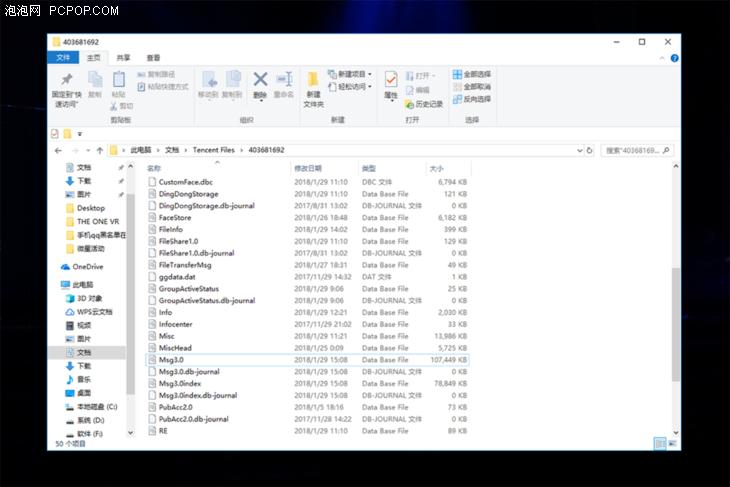Viewport: 730px width, 487px height.
Task: Open the Properties (属性) checkmark icon
Action: point(391,80)
